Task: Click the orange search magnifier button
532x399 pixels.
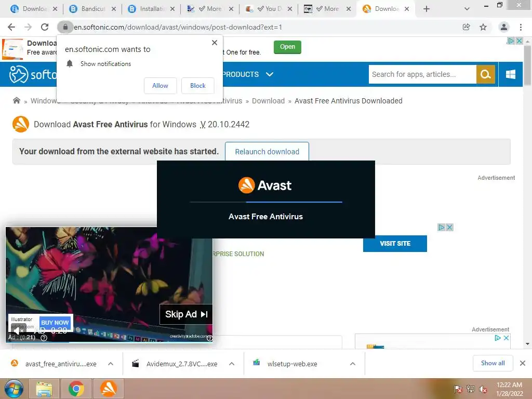Action: 486,74
